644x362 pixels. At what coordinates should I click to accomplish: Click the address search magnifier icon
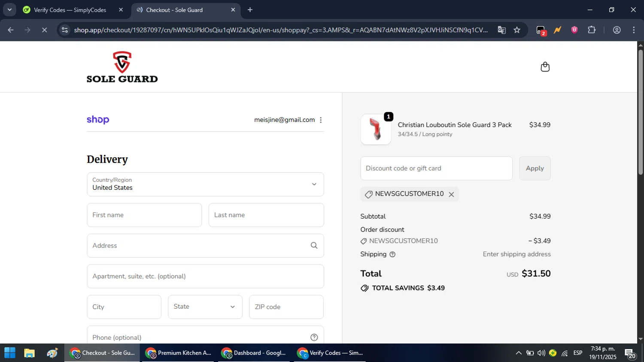(314, 246)
